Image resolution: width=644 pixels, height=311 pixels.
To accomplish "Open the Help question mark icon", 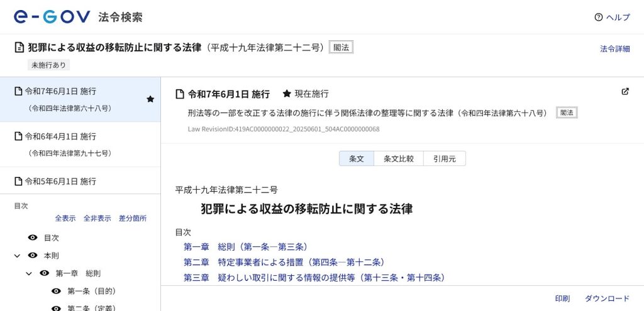I will [x=598, y=18].
